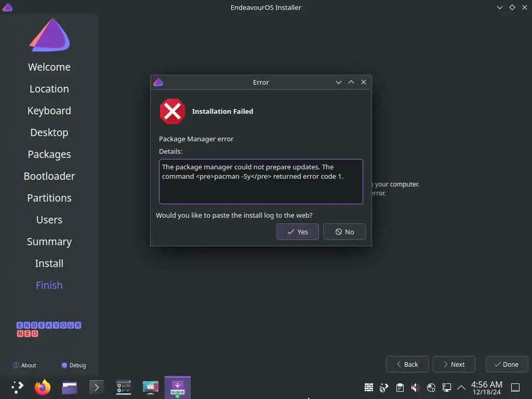Click the installer window title bar logo
Viewport: 532px width, 399px height.
7,7
